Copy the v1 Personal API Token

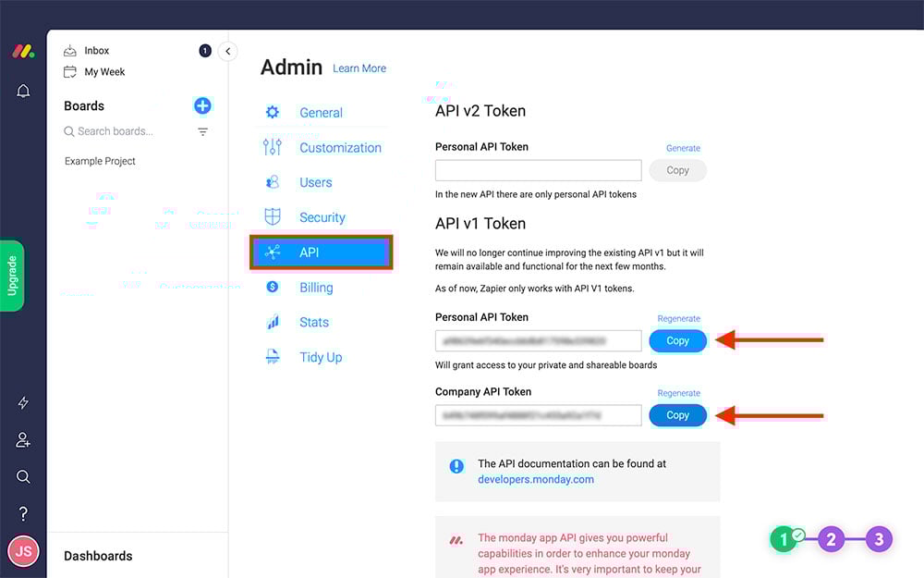pos(677,341)
